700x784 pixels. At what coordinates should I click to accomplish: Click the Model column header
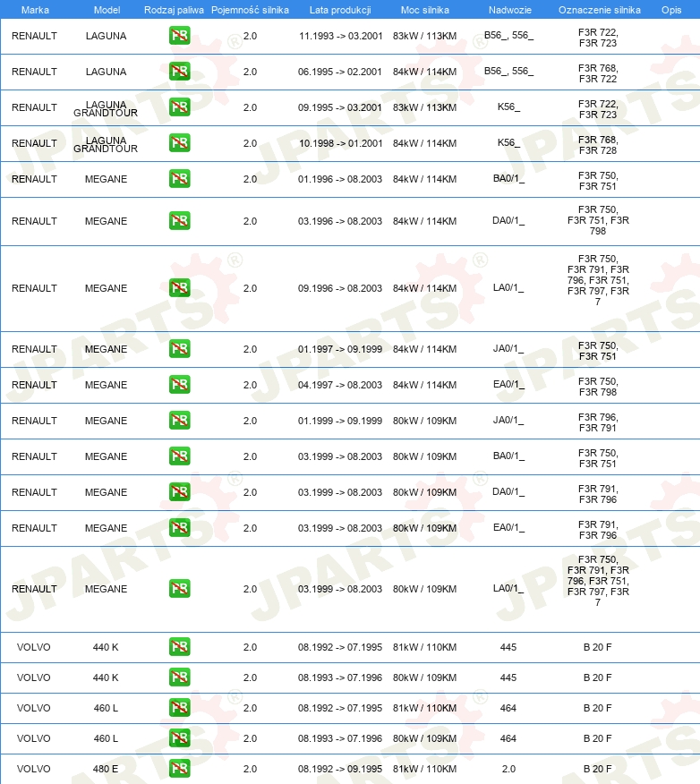click(107, 10)
